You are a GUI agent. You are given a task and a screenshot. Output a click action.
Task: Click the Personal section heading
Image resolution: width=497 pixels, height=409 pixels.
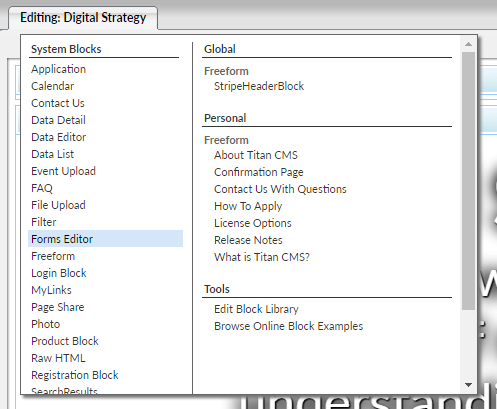(225, 118)
